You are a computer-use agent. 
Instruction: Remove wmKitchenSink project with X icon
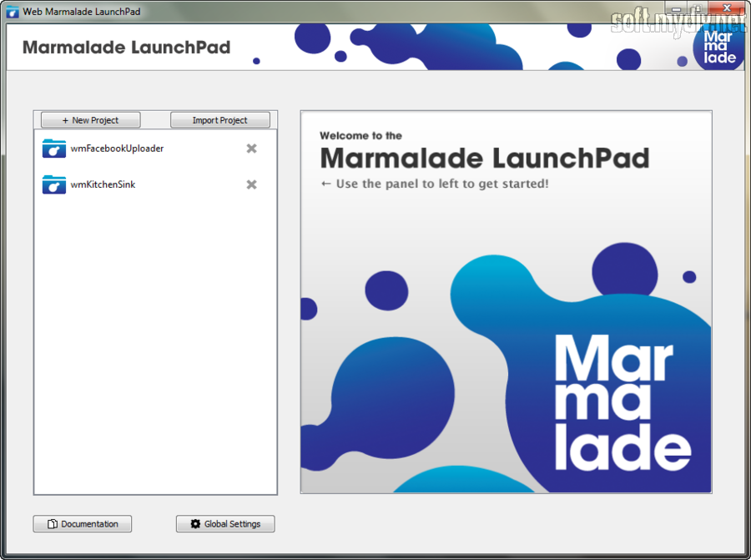[x=251, y=184]
